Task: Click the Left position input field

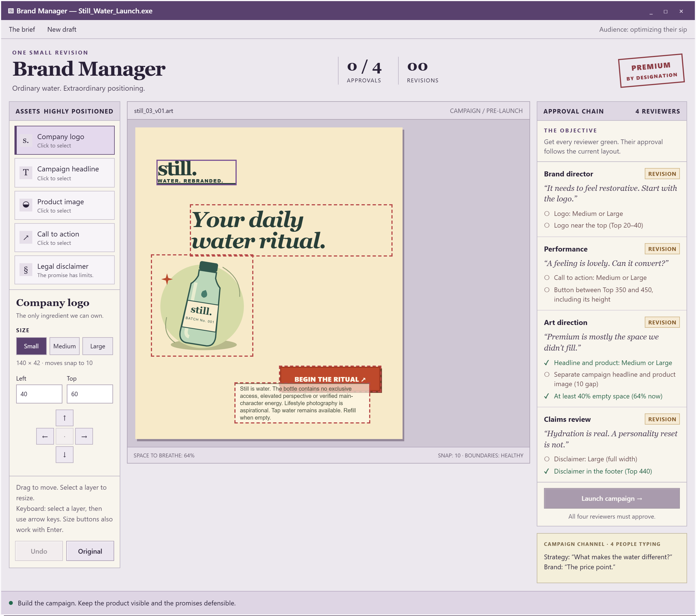Action: click(x=39, y=394)
